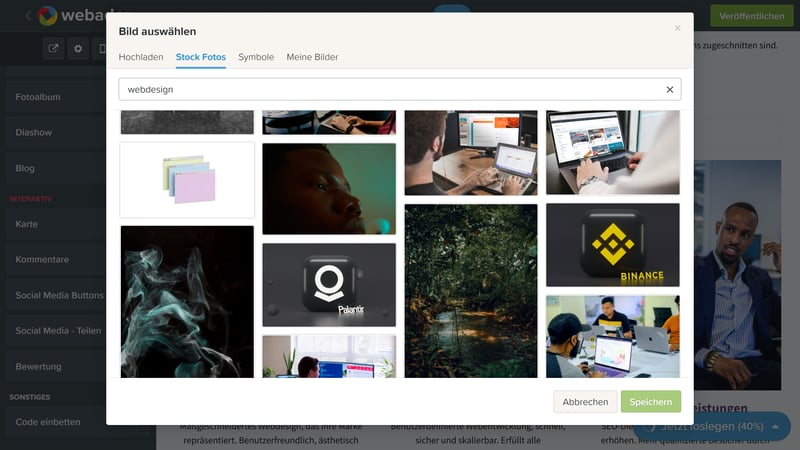Select the bearded man at desk photo

click(471, 153)
